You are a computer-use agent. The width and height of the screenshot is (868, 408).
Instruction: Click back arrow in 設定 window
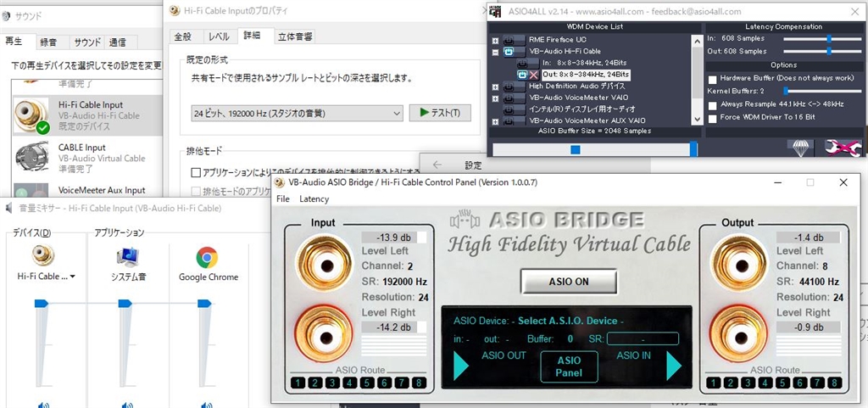click(x=437, y=165)
